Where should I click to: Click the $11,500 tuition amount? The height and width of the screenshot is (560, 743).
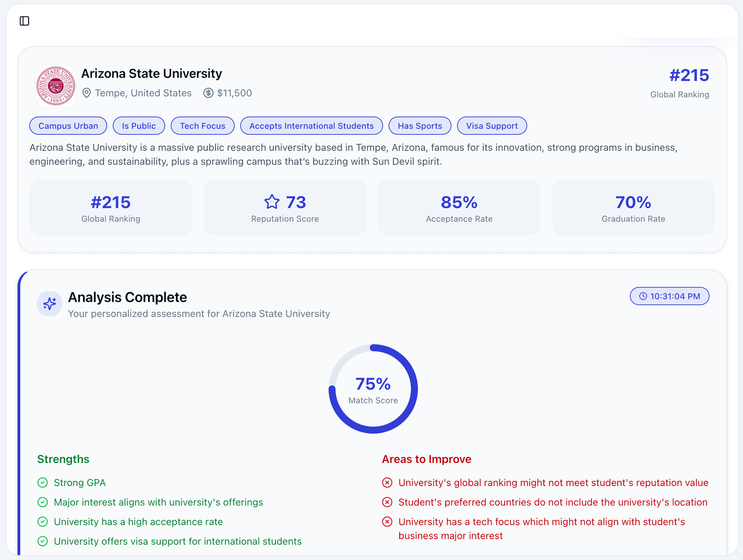[x=235, y=93]
